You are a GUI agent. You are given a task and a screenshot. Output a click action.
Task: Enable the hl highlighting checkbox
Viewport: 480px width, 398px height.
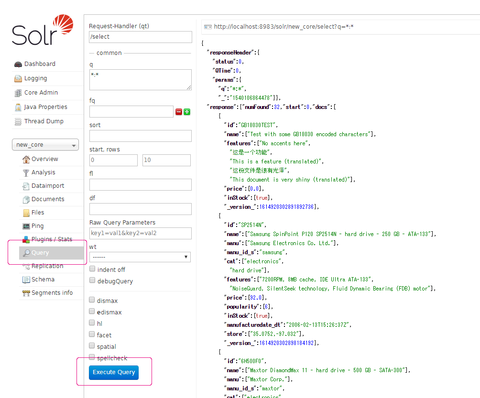click(92, 322)
